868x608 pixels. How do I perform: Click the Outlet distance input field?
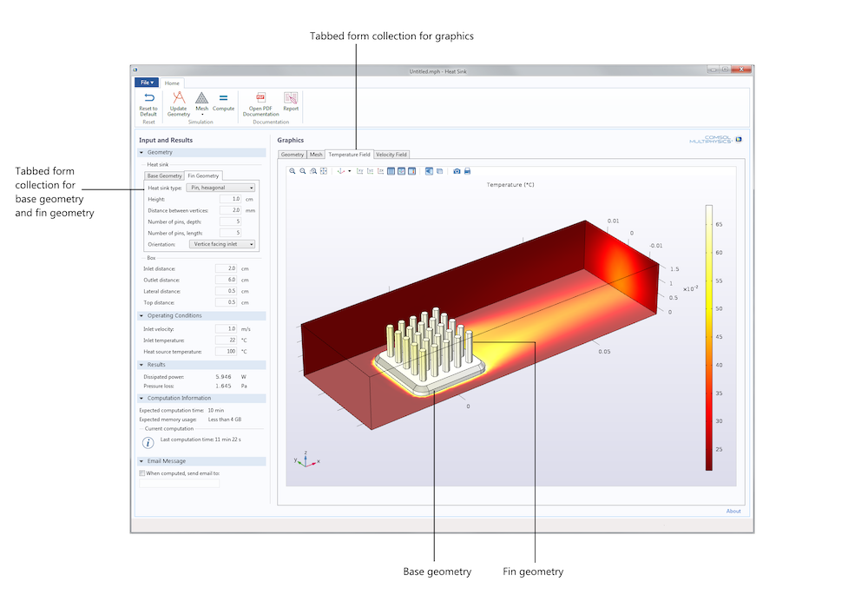tap(226, 280)
